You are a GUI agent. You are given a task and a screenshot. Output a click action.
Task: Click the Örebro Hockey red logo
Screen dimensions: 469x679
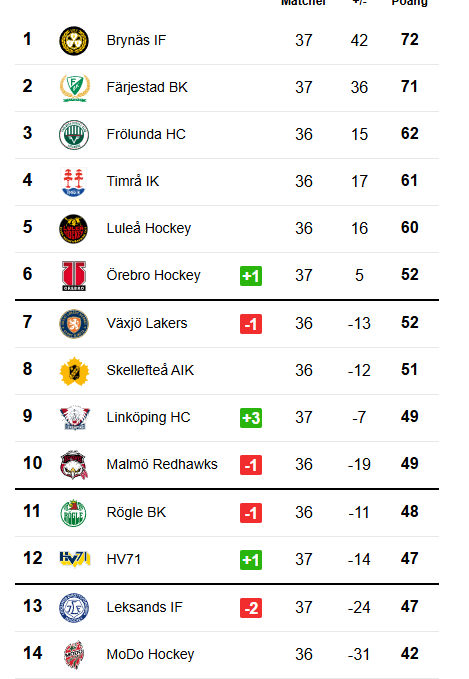click(x=74, y=276)
